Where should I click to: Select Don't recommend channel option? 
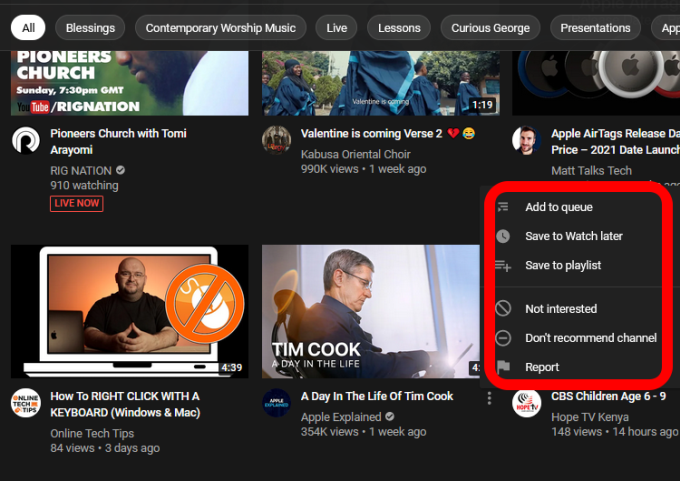tap(590, 338)
